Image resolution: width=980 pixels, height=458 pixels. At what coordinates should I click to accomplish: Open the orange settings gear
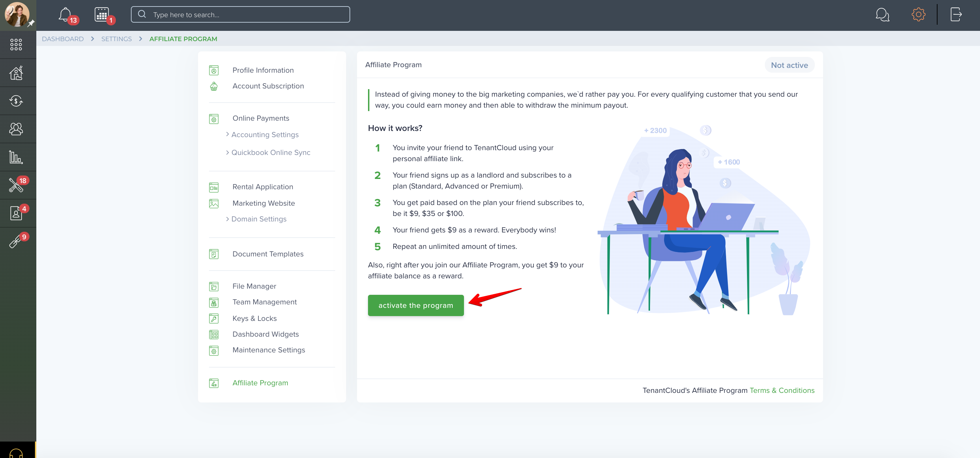click(x=918, y=14)
